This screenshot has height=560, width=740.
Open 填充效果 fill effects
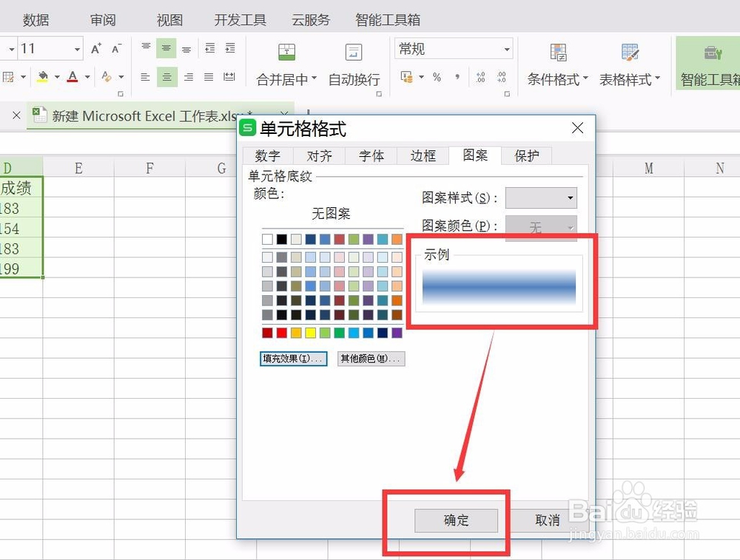(293, 358)
